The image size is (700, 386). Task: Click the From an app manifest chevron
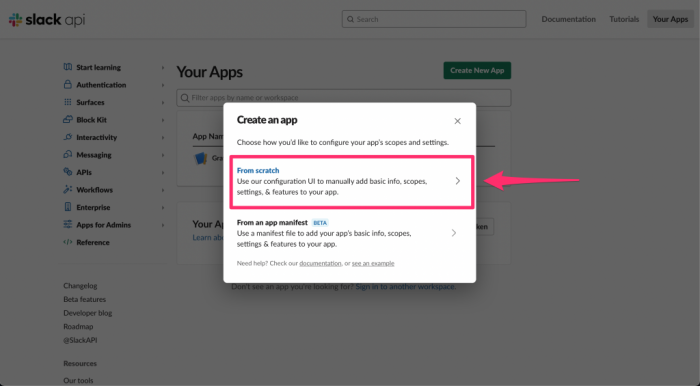(x=454, y=233)
